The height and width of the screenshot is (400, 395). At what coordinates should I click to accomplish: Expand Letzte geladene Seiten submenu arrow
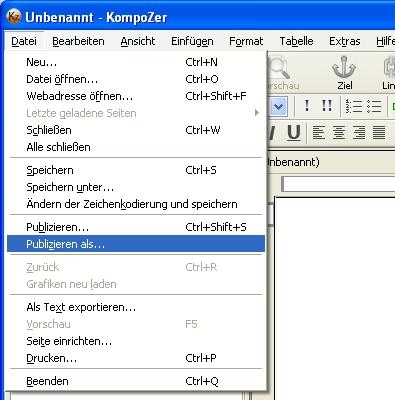pos(256,113)
